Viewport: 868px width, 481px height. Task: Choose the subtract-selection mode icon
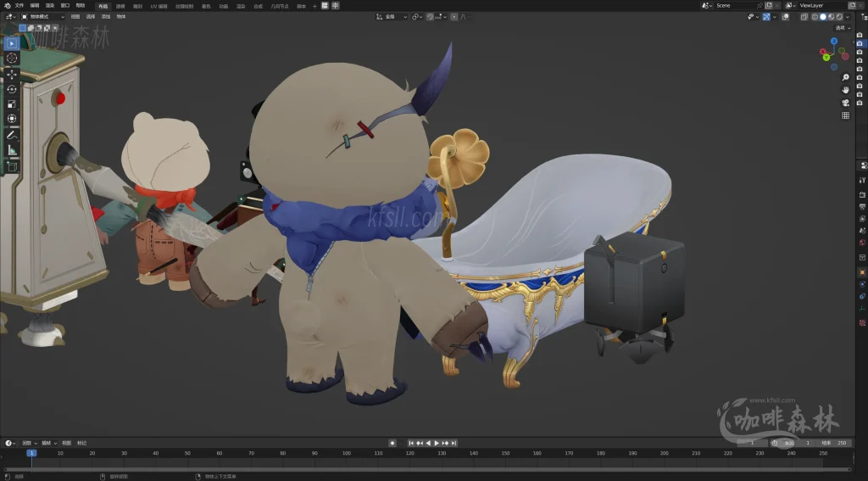click(x=39, y=28)
